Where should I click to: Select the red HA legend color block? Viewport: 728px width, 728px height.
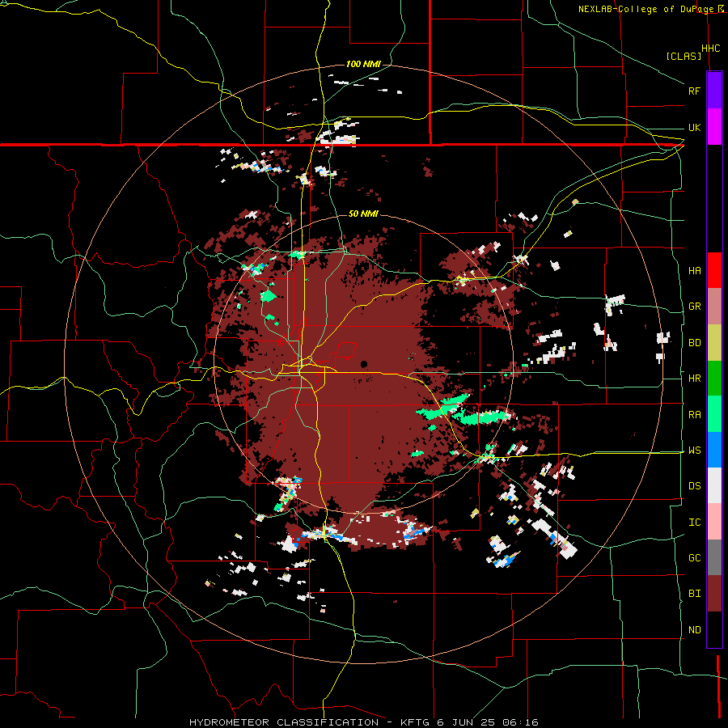point(714,270)
